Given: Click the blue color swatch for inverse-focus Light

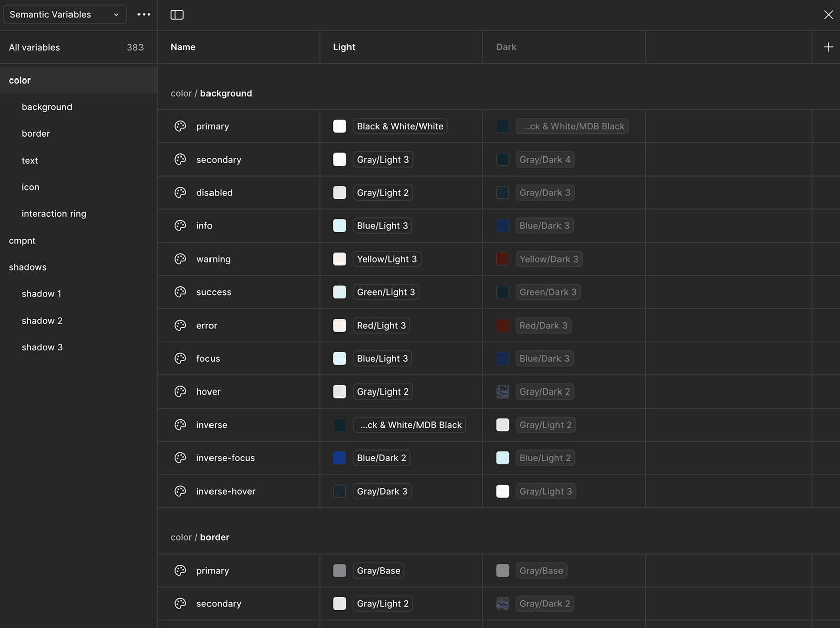Looking at the screenshot, I should point(340,458).
